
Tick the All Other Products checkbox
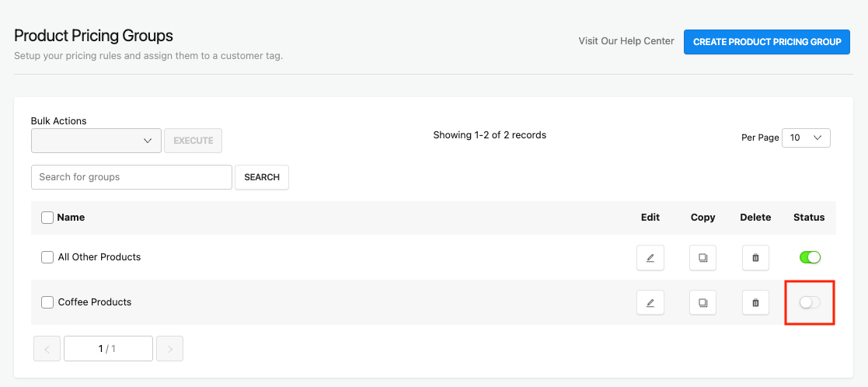(x=47, y=257)
